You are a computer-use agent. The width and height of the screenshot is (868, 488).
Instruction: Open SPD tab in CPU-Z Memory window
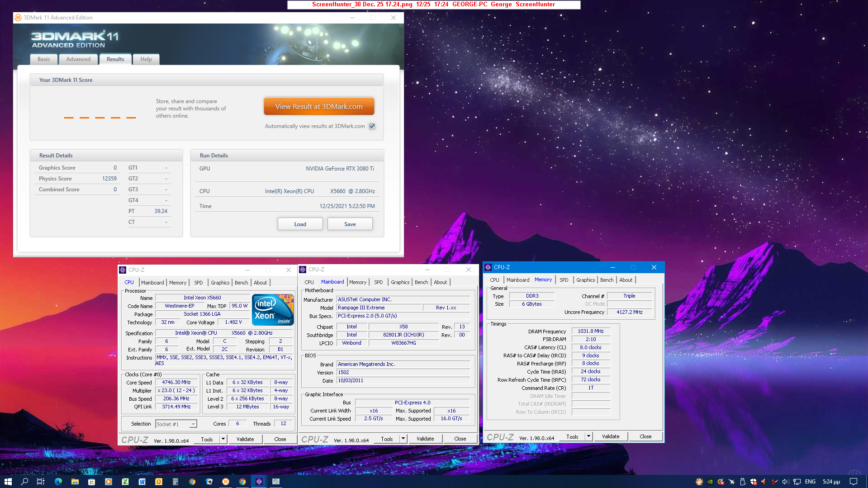point(564,280)
